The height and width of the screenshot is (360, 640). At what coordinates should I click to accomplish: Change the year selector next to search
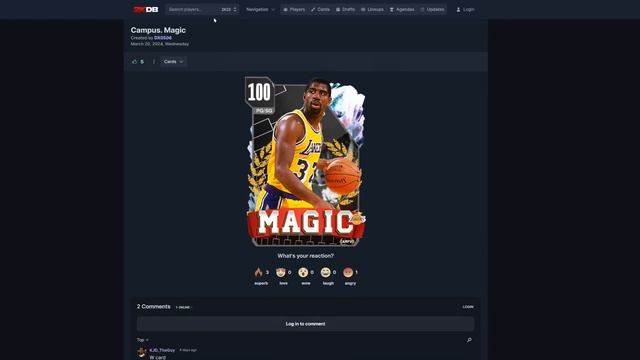[x=229, y=9]
